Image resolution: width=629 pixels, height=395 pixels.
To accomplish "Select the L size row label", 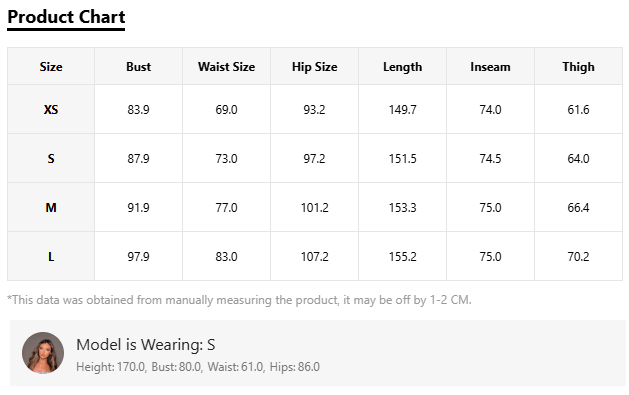I will coord(51,256).
